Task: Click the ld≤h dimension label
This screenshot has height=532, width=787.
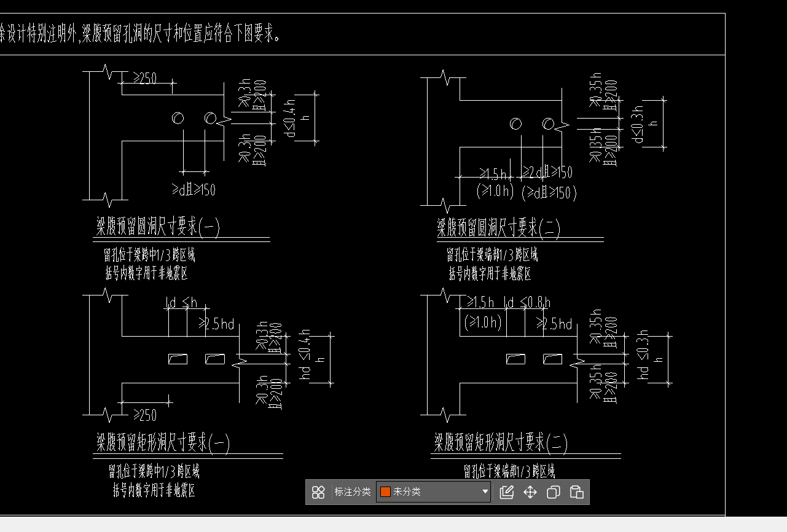Action: [x=181, y=302]
